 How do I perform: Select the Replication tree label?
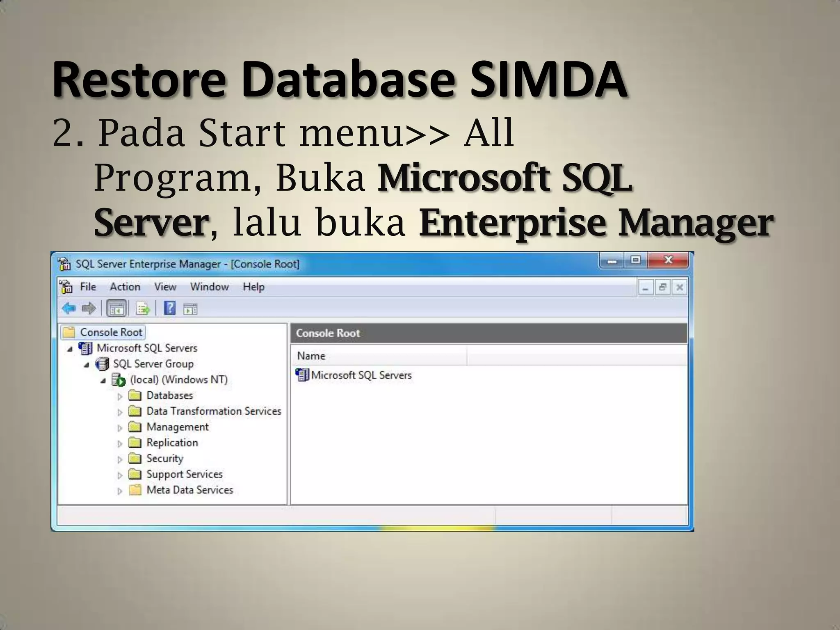tap(172, 443)
